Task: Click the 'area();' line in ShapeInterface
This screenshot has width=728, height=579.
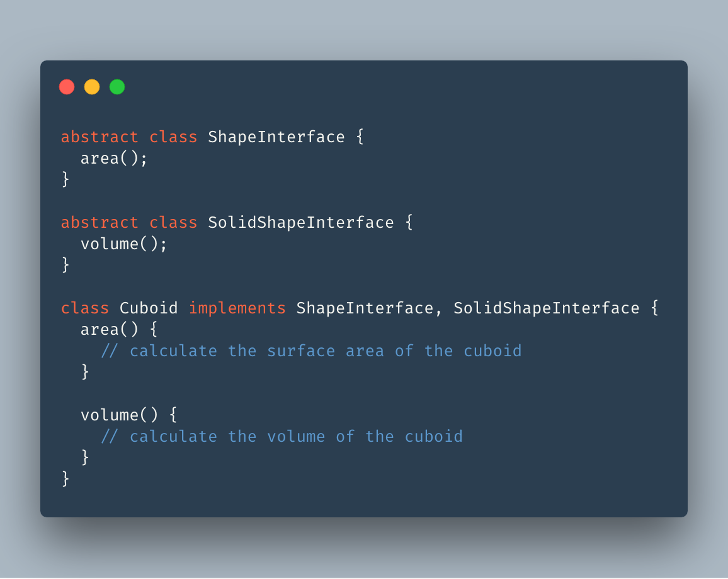Action: [114, 159]
